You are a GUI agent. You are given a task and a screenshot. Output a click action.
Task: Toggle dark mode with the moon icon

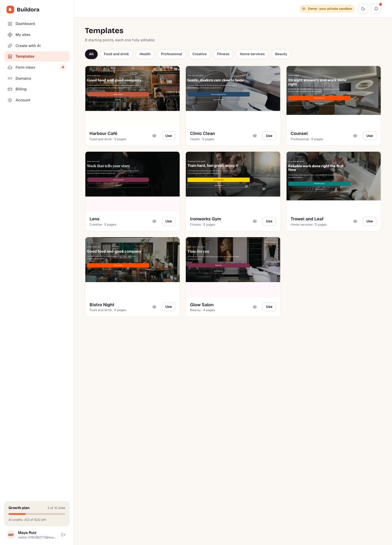coord(363,9)
